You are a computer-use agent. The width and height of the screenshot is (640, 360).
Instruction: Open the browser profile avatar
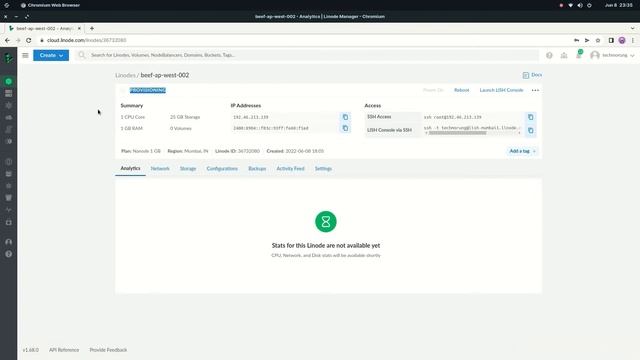click(622, 40)
